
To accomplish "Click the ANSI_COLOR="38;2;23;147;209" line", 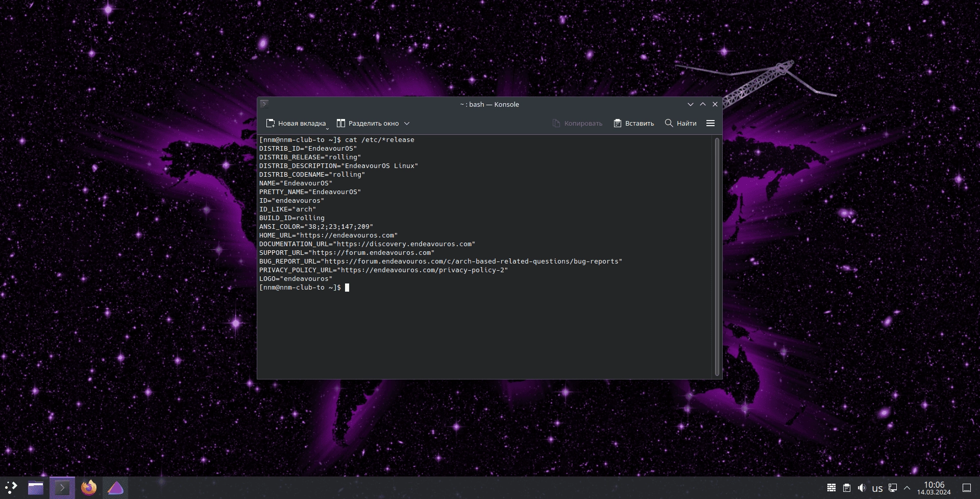I will coord(316,226).
